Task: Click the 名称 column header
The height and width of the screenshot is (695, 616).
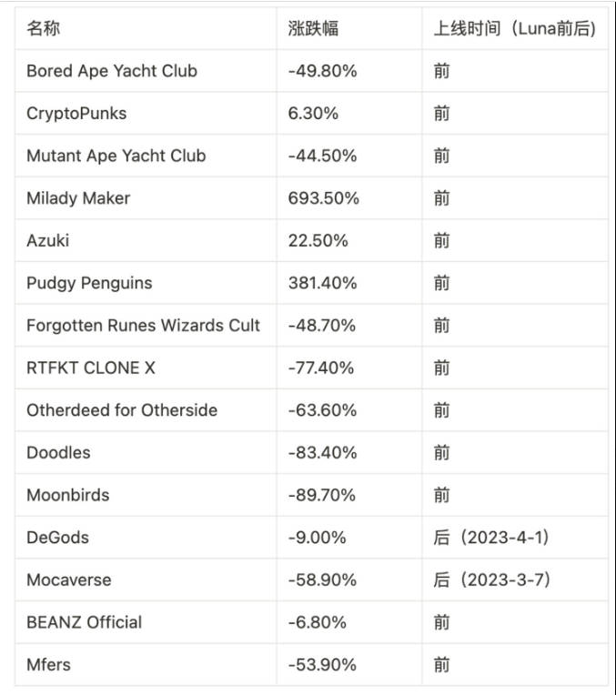Action: [44, 28]
